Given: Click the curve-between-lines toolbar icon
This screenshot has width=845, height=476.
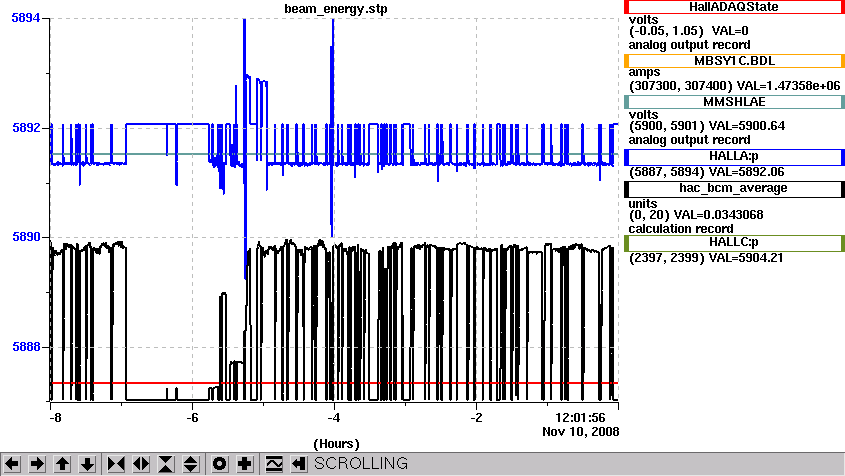Looking at the screenshot, I should 274,464.
